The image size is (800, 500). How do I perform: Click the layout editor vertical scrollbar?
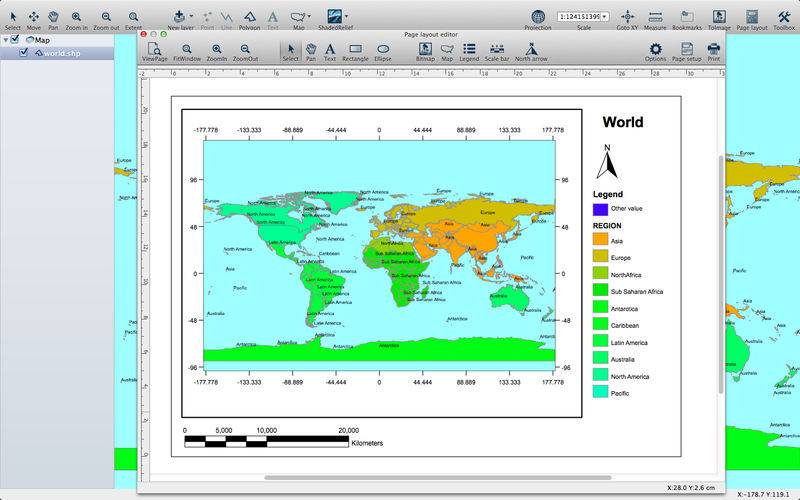(721, 274)
